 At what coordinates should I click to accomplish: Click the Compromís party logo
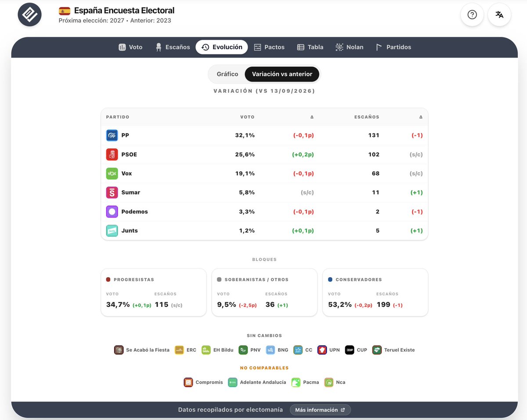[x=188, y=382]
